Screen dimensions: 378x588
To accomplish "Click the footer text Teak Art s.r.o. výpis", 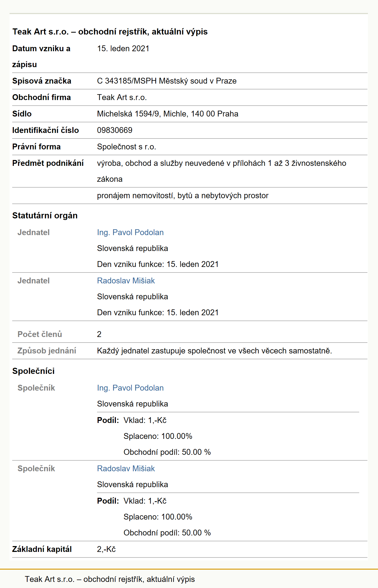I will (110, 579).
